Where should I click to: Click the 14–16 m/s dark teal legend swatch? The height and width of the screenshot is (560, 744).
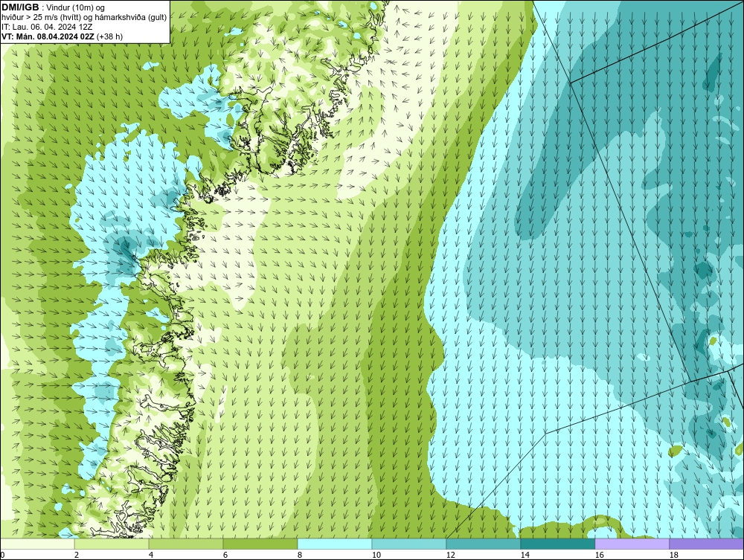(557, 544)
